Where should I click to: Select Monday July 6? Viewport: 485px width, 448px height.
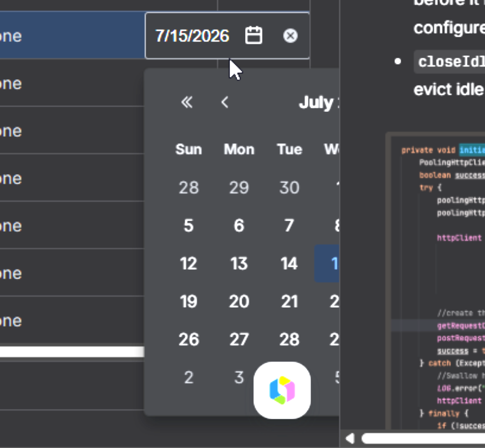239,225
